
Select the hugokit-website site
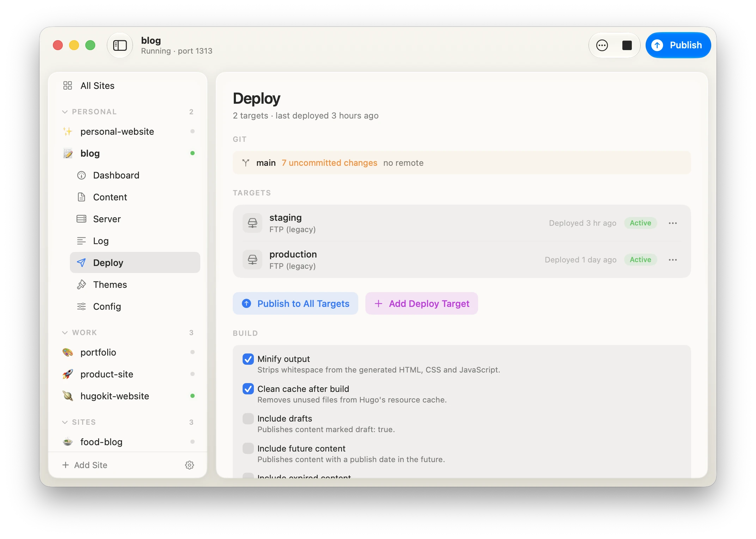128,396
